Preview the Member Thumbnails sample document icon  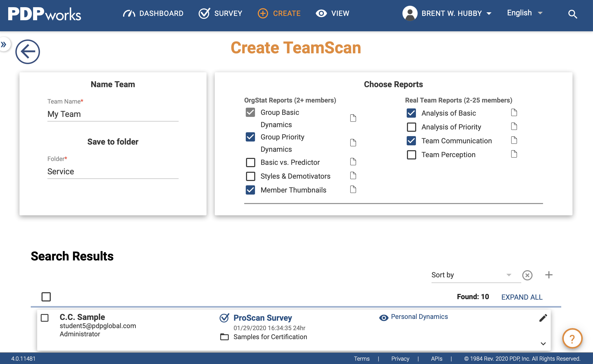point(353,190)
